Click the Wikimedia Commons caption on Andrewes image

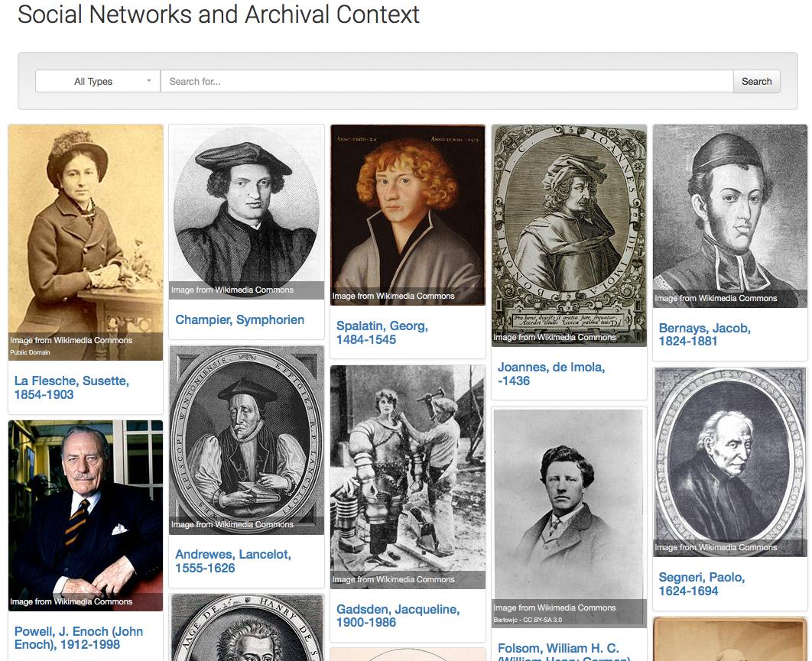(x=232, y=524)
